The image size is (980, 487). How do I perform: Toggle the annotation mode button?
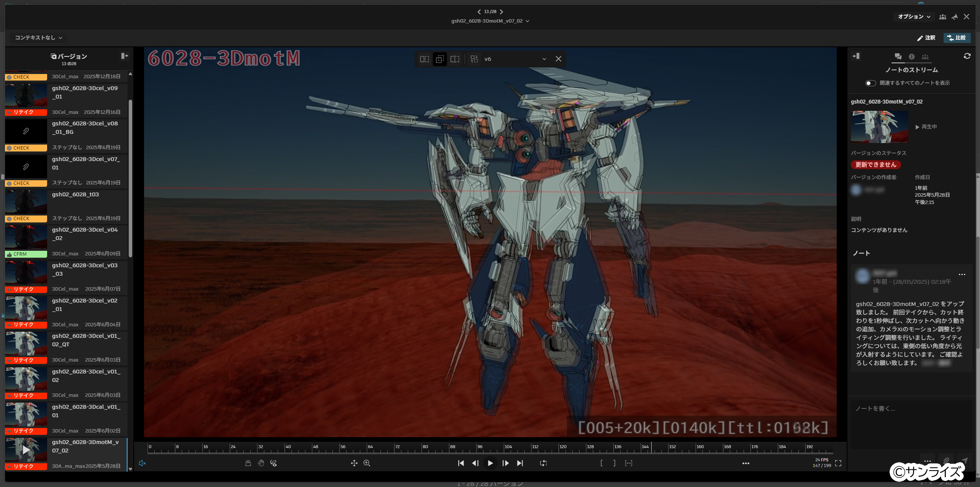[x=926, y=38]
